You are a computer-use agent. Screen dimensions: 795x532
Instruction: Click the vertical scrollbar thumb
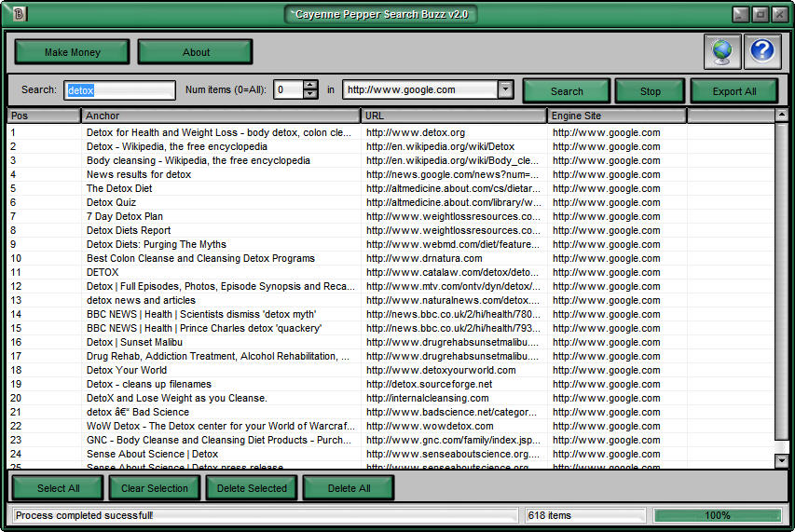click(x=781, y=281)
